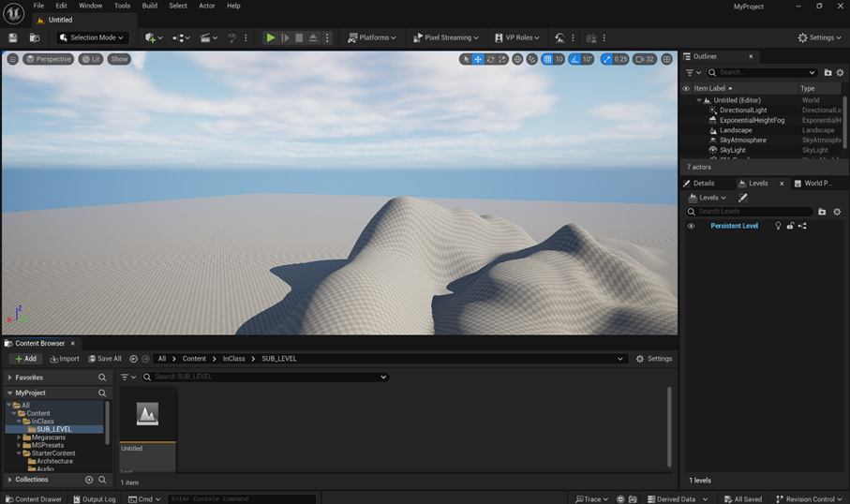Open the play options three-dot menu
The height and width of the screenshot is (504, 850).
coord(327,37)
